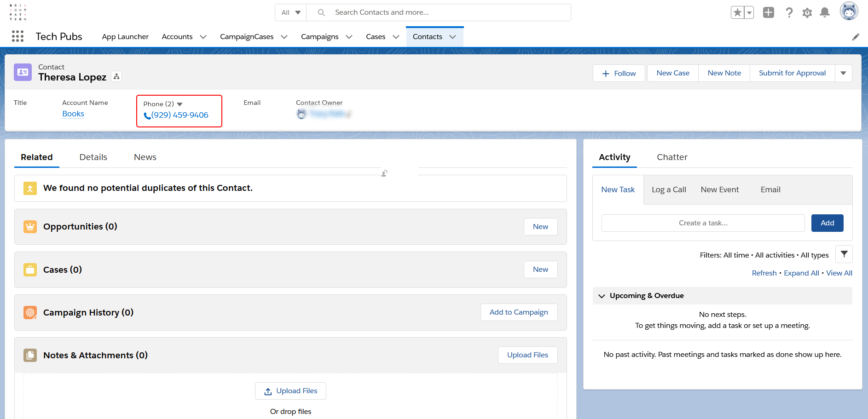This screenshot has height=419, width=868.
Task: Click New in Opportunities section
Action: (541, 227)
